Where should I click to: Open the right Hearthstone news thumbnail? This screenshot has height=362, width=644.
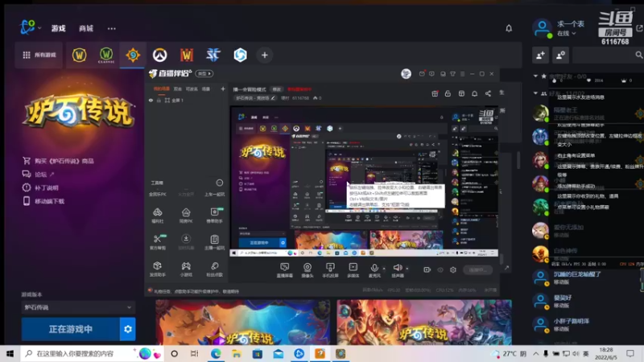tap(424, 322)
